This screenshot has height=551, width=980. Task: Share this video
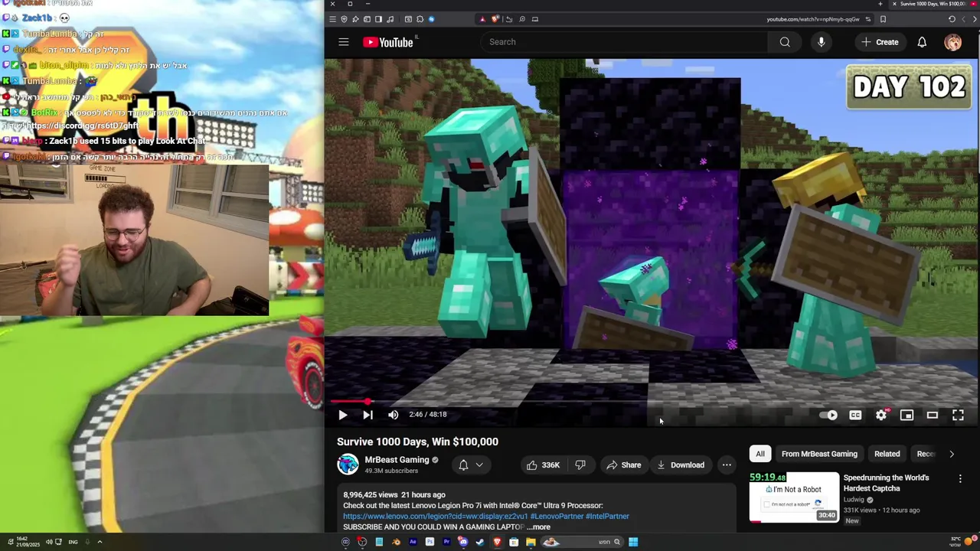click(624, 465)
